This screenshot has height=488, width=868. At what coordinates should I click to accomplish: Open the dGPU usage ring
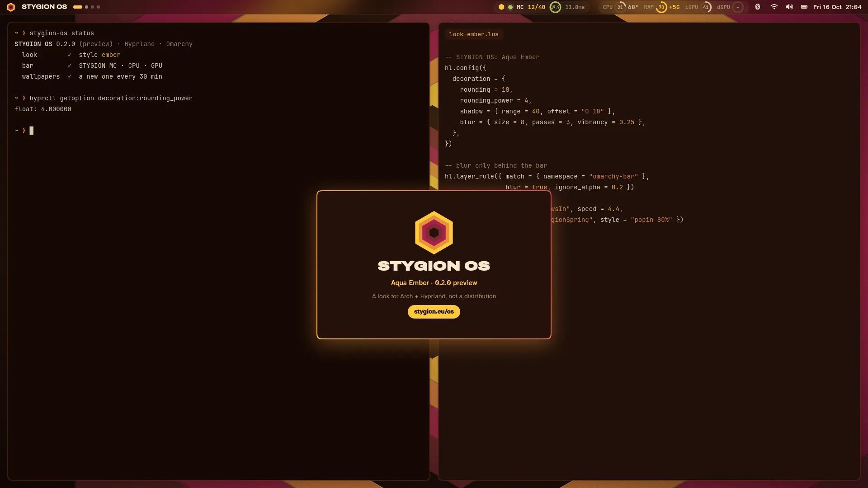pos(738,7)
